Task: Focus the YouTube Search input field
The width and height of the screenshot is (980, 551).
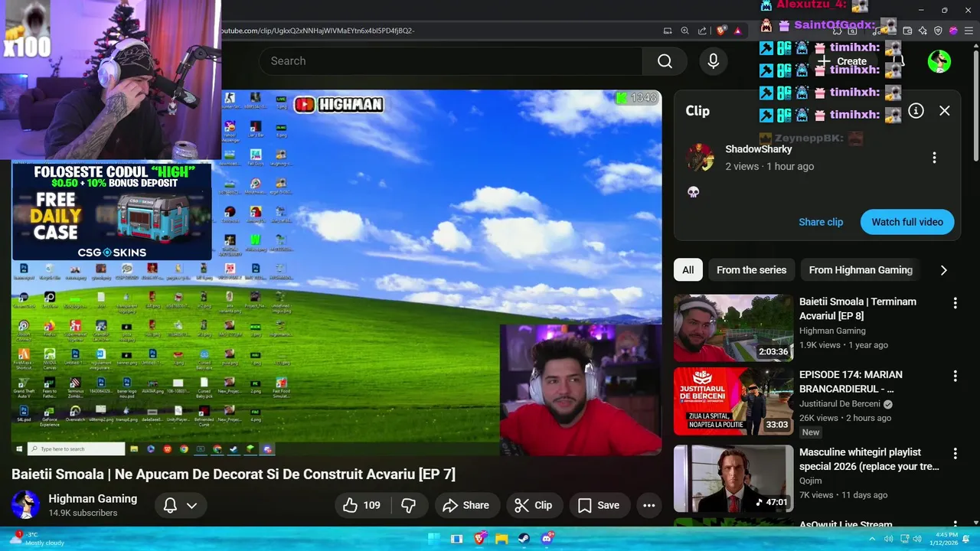Action: (x=450, y=61)
